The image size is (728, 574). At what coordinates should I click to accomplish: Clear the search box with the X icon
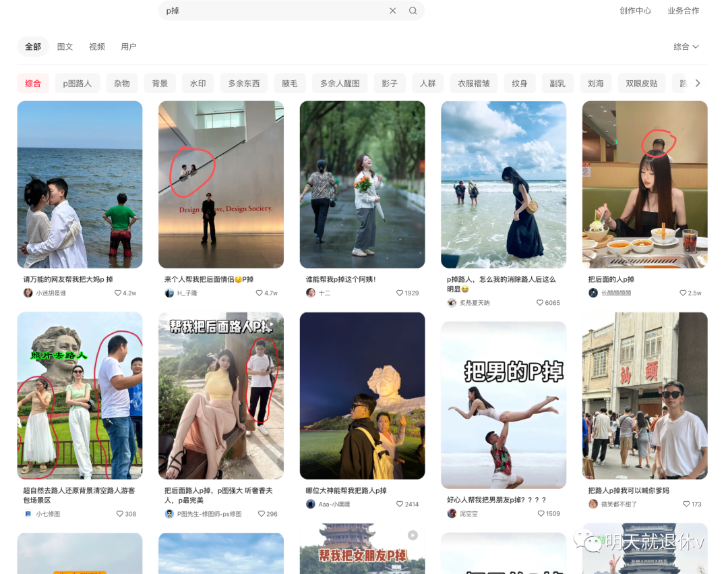coord(392,11)
